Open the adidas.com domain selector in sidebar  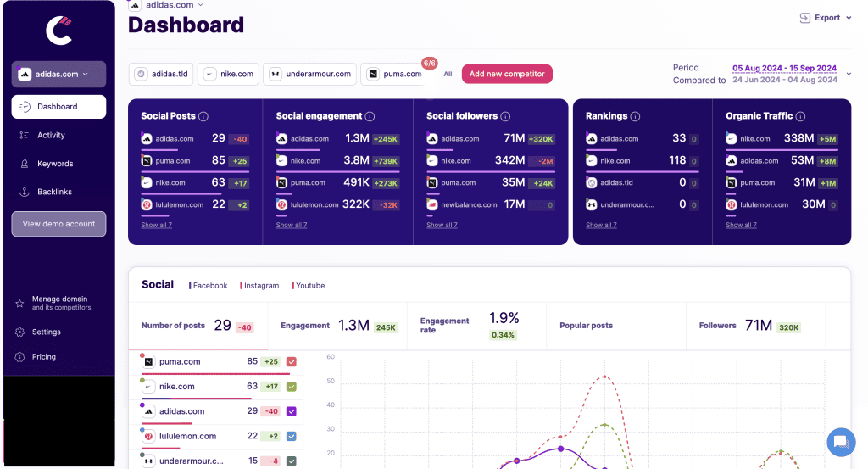pyautogui.click(x=58, y=74)
